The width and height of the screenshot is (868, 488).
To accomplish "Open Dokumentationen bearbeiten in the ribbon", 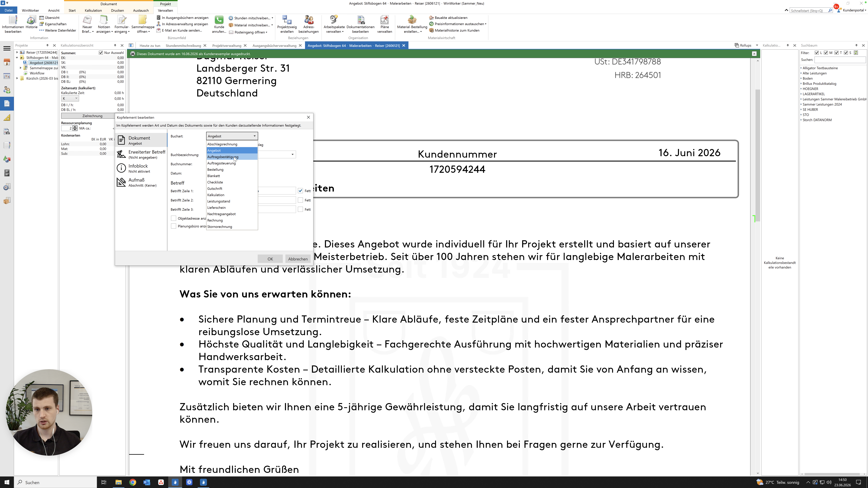I will coord(360,24).
